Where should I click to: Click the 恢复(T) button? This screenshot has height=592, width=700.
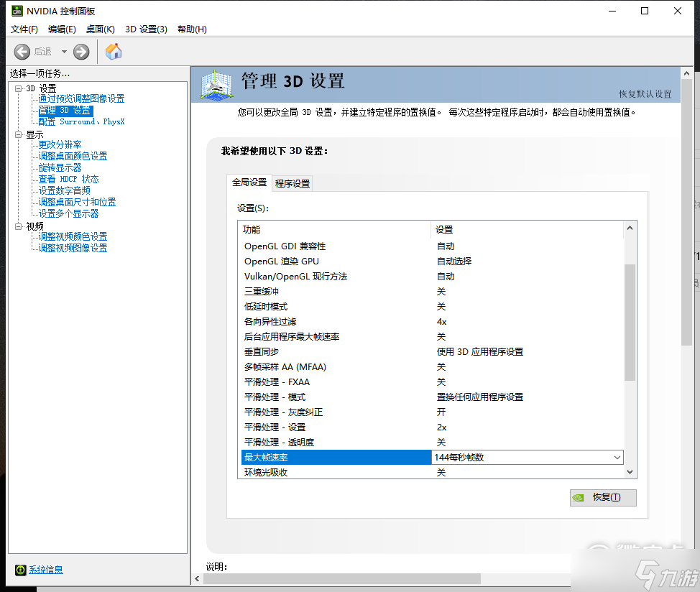[x=603, y=497]
